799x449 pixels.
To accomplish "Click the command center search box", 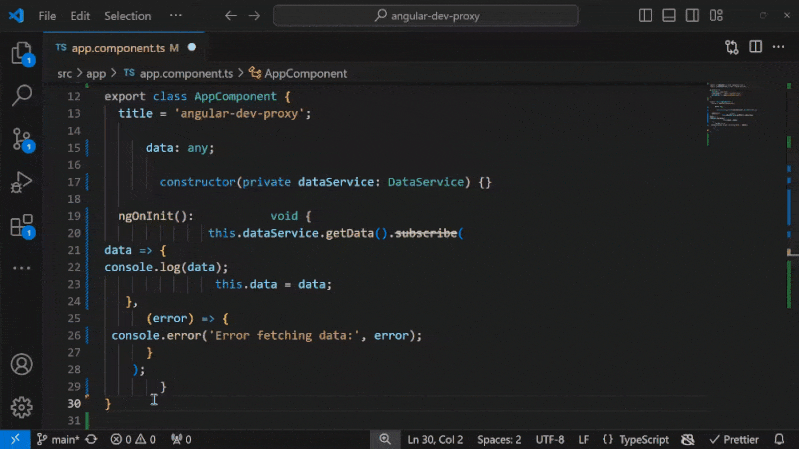I will (x=425, y=16).
